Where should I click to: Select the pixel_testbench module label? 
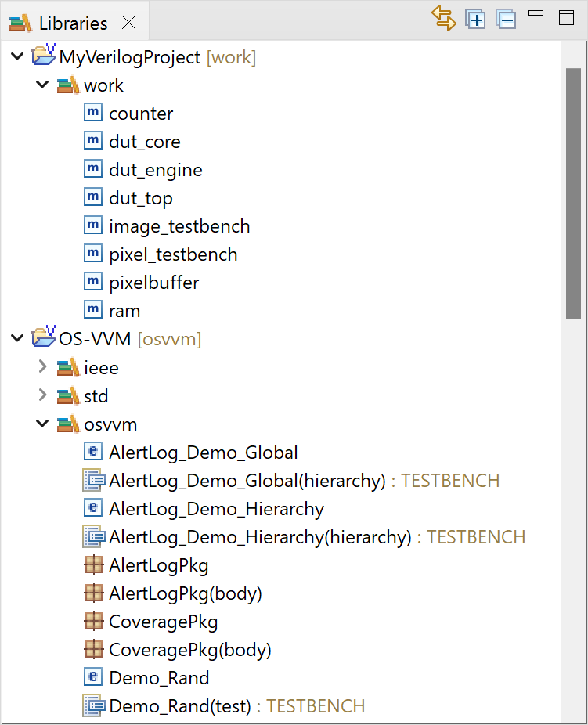pyautogui.click(x=173, y=254)
